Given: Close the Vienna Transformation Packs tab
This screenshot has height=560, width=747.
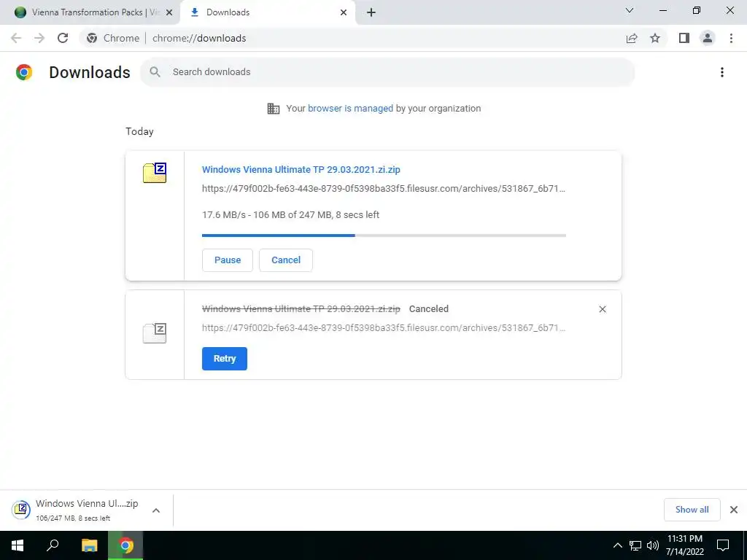Looking at the screenshot, I should tap(169, 12).
